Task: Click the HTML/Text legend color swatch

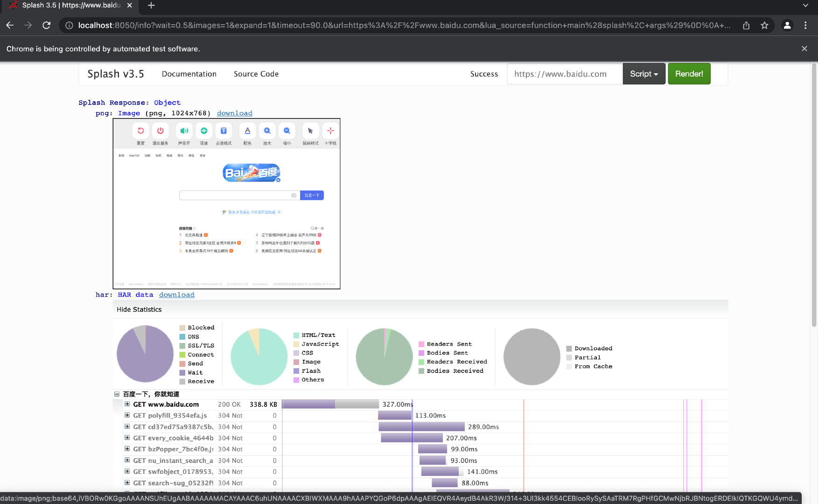Action: coord(296,335)
